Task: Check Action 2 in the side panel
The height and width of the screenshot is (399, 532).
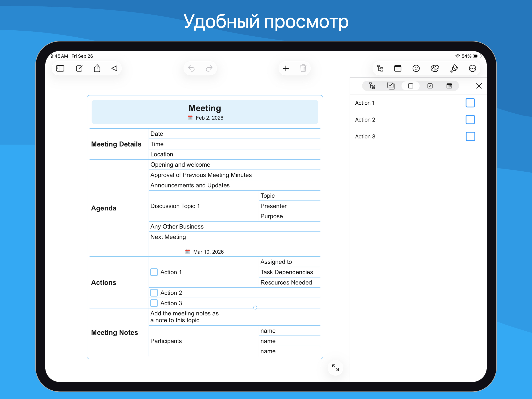Action: (470, 120)
